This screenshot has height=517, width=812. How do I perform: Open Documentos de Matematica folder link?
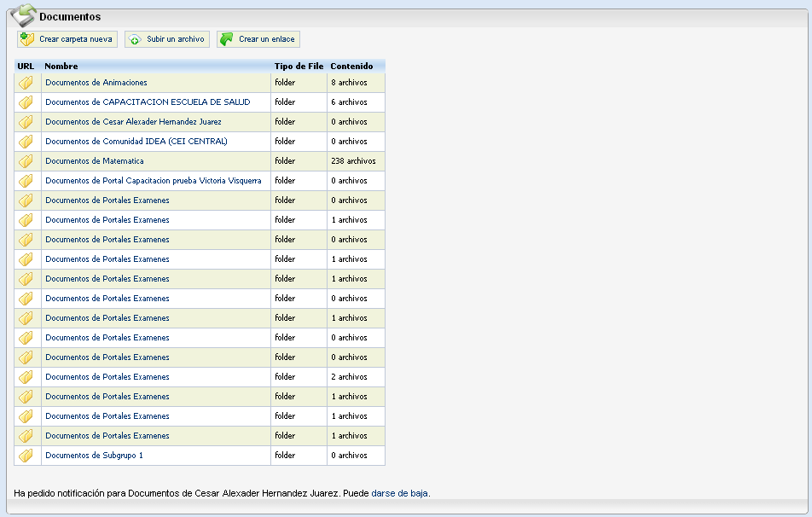coord(95,161)
